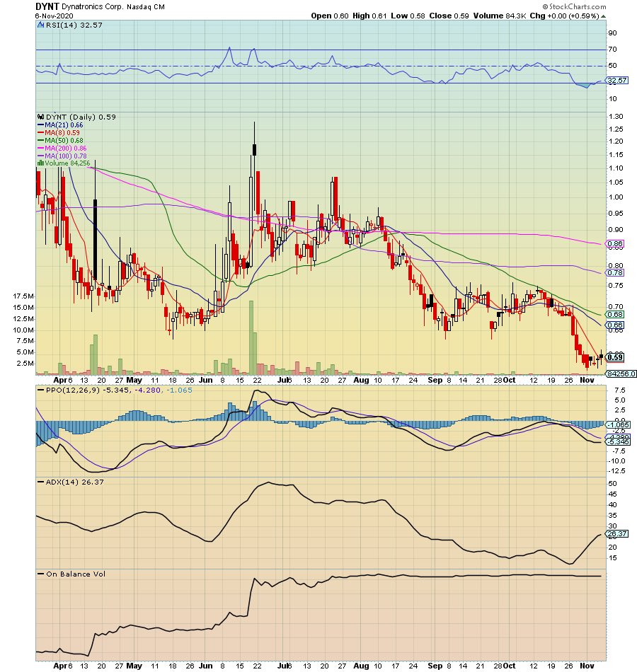Click the On Balance Vol panel label
This screenshot has height=672, width=637.
[x=76, y=574]
